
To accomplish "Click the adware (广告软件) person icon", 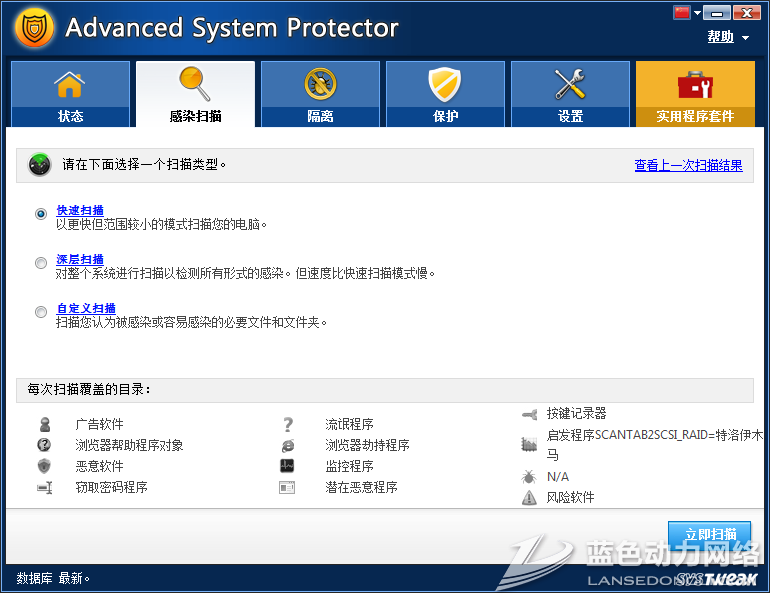I will tap(44, 425).
